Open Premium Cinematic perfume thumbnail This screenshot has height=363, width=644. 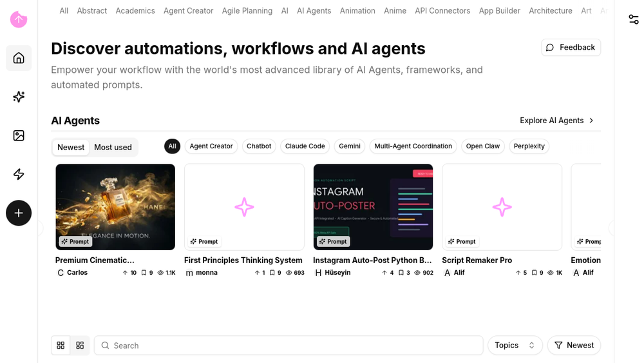(115, 207)
